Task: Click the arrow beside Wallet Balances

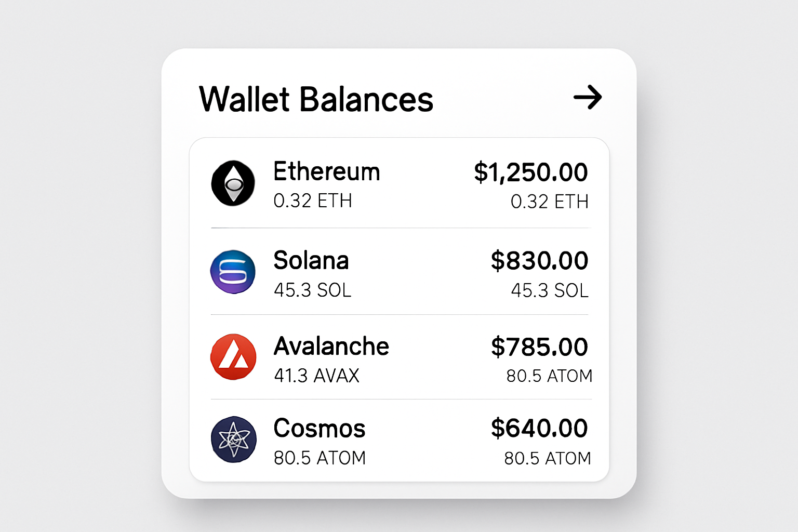Action: tap(588, 98)
